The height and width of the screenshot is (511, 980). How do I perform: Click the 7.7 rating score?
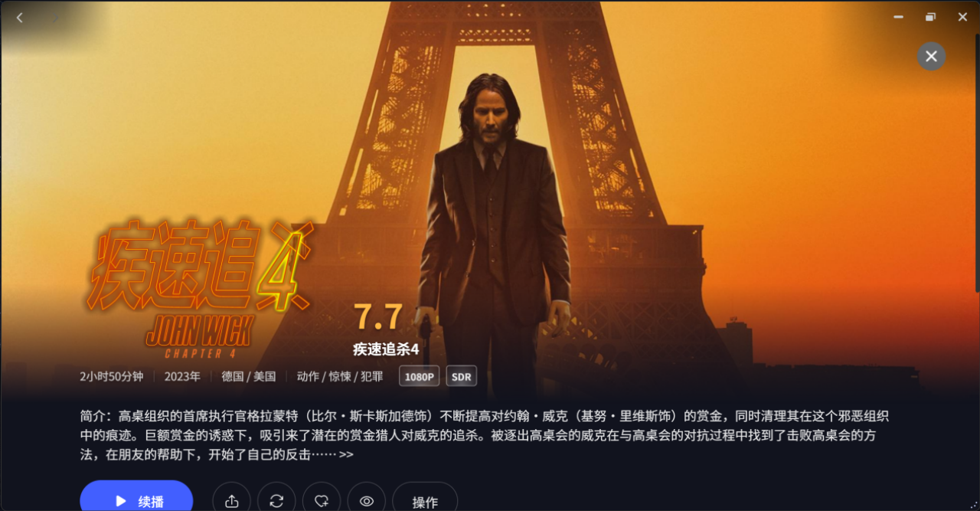377,316
